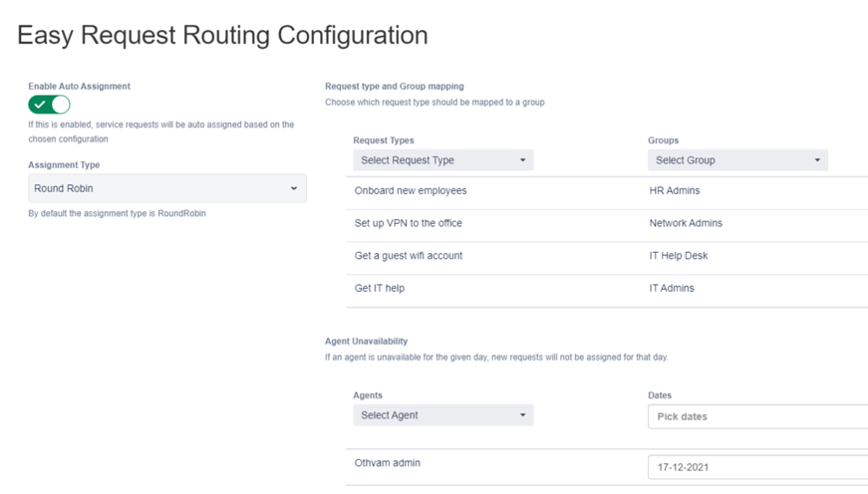Click the Othvam admin agent entry
This screenshot has height=494, width=868.
click(x=388, y=463)
